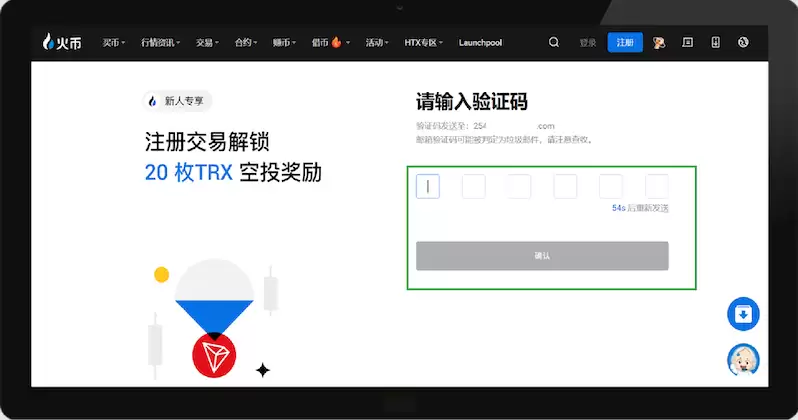The width and height of the screenshot is (798, 420).
Task: Expand the 行情资讯 dropdown menu
Action: 160,43
